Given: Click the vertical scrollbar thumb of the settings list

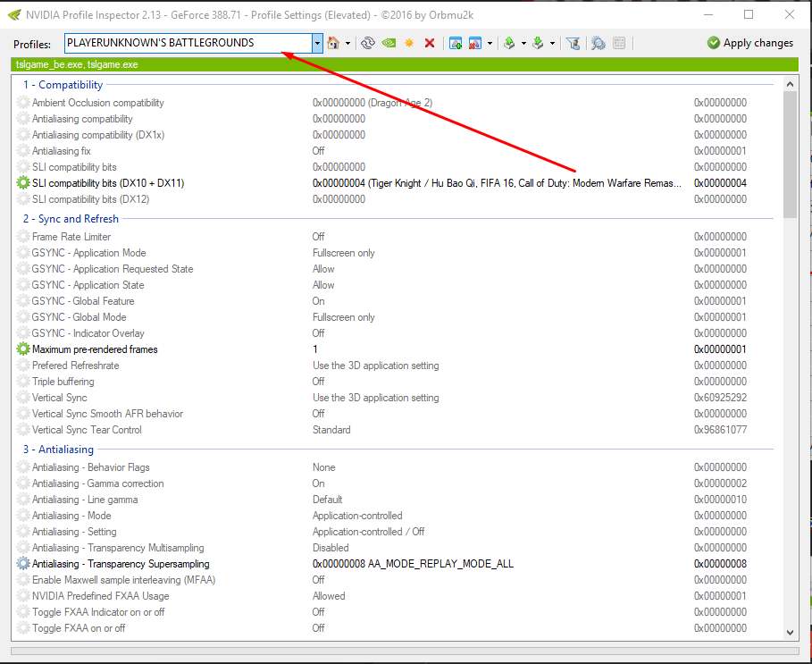Looking at the screenshot, I should 790,155.
